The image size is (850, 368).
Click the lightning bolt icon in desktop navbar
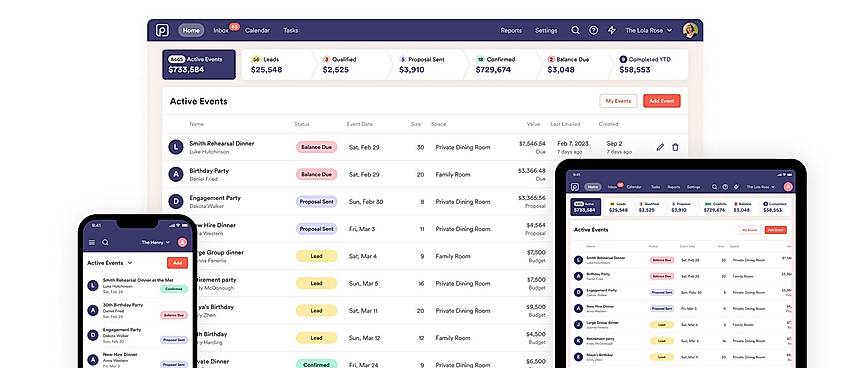click(x=611, y=30)
